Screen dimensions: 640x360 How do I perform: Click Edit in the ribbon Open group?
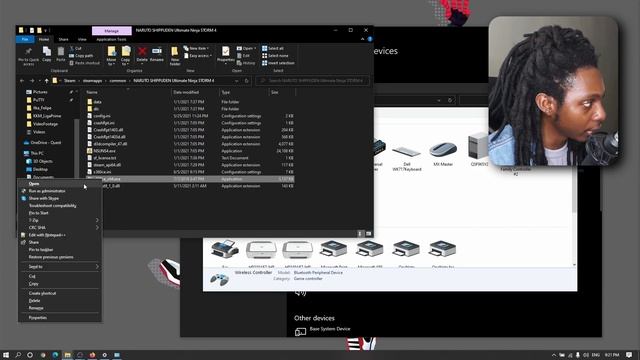(x=243, y=56)
